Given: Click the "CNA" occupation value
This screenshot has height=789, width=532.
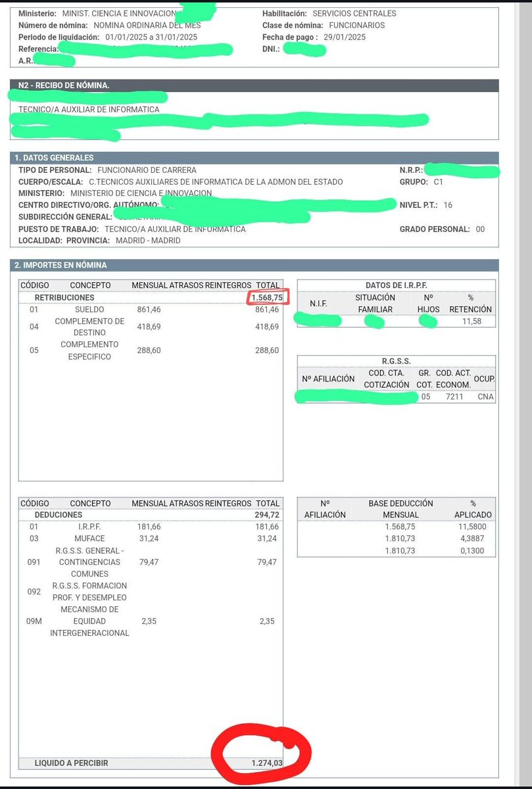Looking at the screenshot, I should [485, 396].
